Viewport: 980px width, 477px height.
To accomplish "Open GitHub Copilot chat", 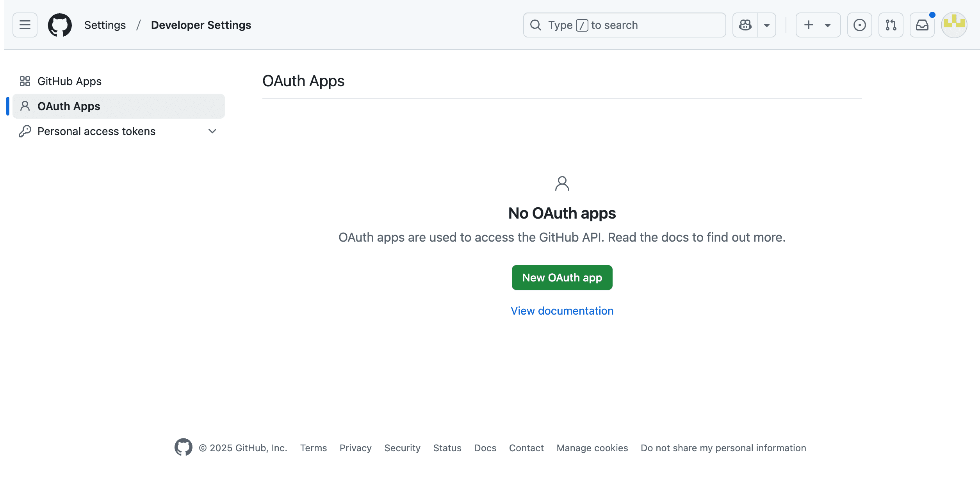I will tap(745, 25).
